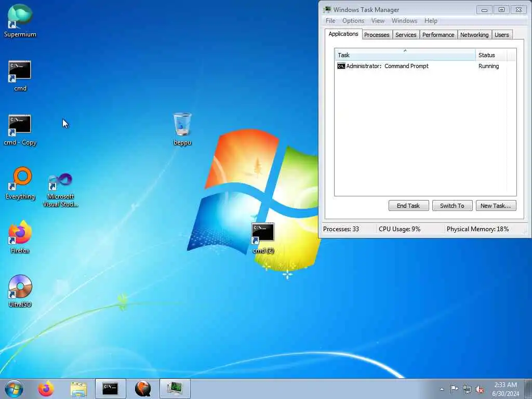Switch to Command Prompt taskbar button
This screenshot has width=532, height=399.
pos(111,389)
